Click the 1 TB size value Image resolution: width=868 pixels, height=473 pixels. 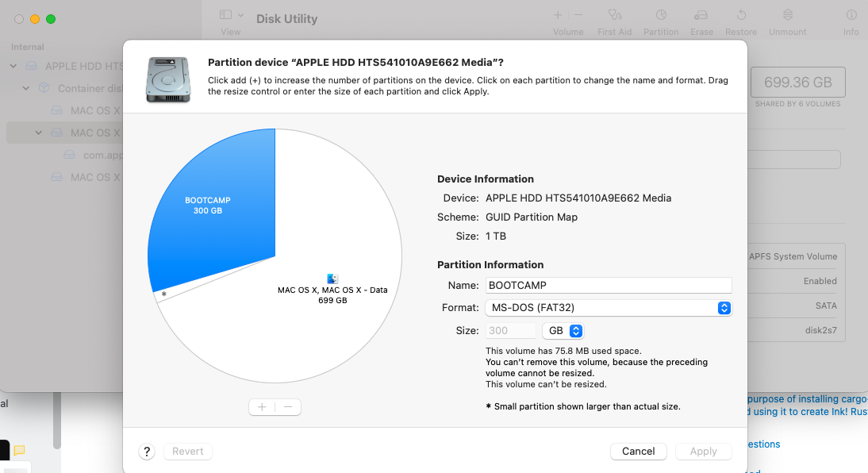coord(496,236)
